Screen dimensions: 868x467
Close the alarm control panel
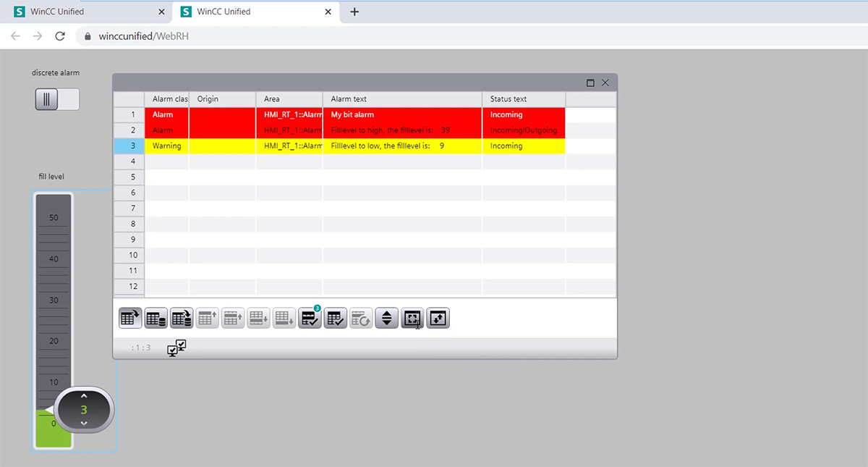click(x=605, y=83)
